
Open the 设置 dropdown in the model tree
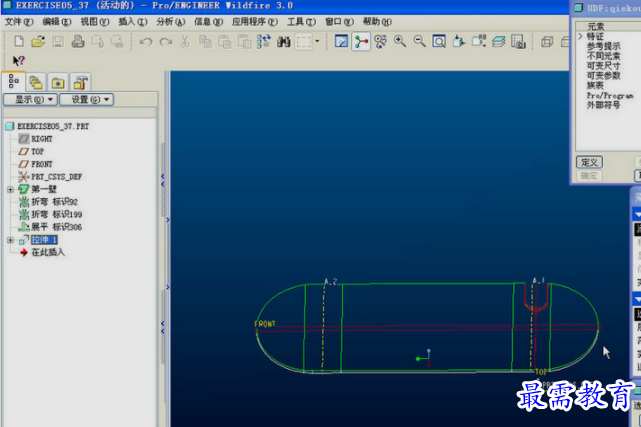point(87,99)
